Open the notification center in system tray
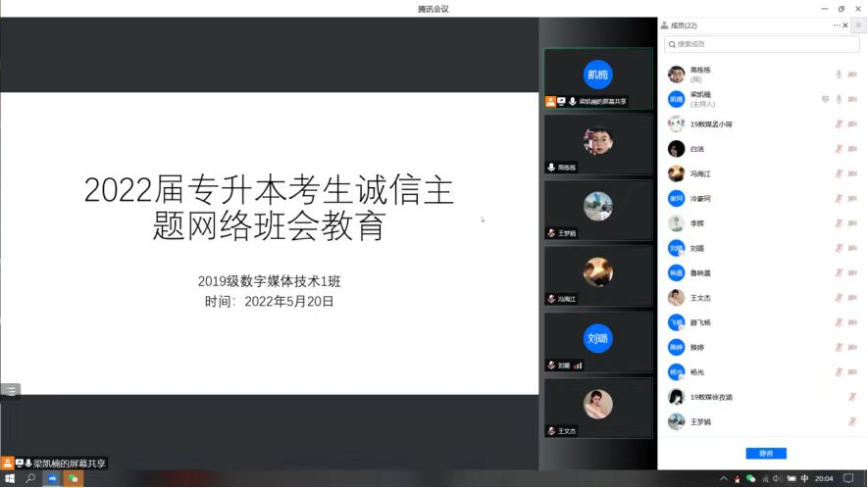This screenshot has width=868, height=488. pos(849,479)
